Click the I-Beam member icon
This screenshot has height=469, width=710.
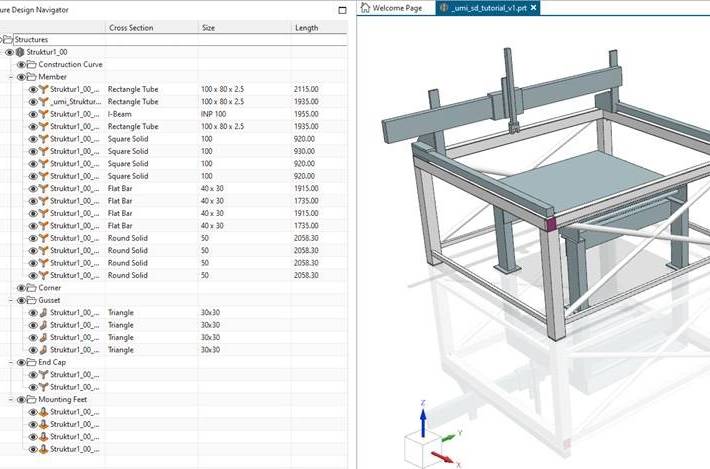43,114
